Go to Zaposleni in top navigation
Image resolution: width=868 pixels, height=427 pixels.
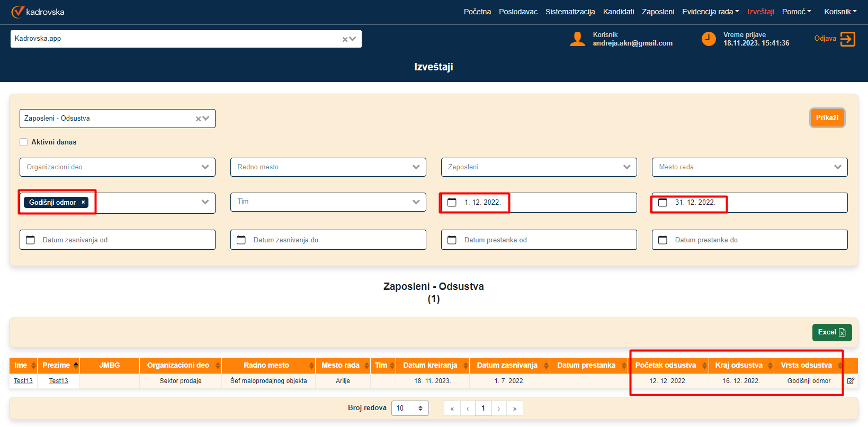(658, 12)
